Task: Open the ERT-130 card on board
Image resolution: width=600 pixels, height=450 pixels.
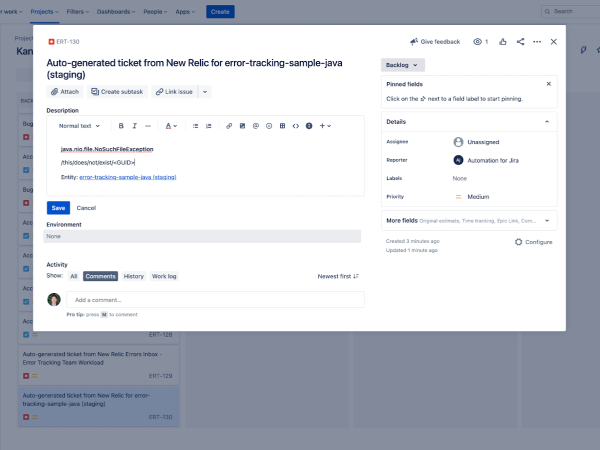Action: 98,406
